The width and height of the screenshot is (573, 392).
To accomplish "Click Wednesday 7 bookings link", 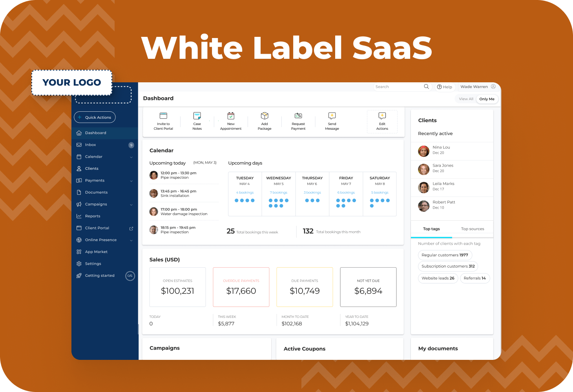I will (279, 192).
